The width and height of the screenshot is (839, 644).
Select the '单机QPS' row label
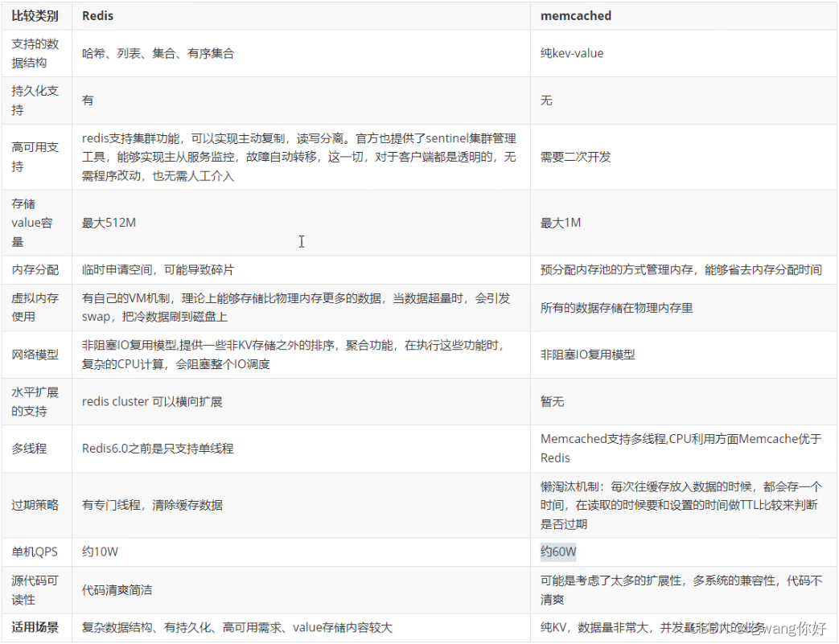point(35,552)
